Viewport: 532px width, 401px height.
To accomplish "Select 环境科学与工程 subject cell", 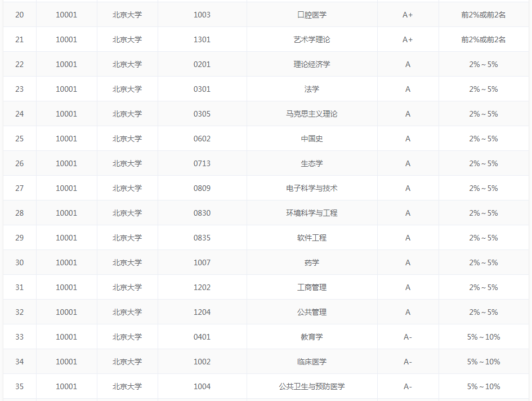I will [312, 213].
